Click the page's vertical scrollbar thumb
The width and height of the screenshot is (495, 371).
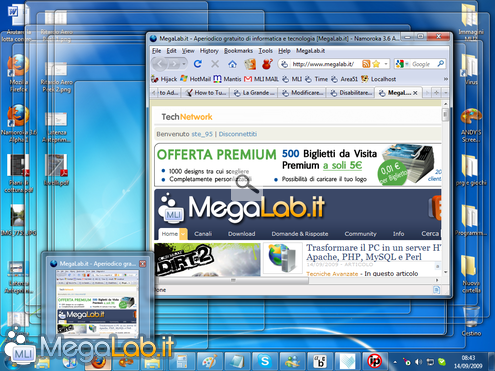pyautogui.click(x=445, y=115)
